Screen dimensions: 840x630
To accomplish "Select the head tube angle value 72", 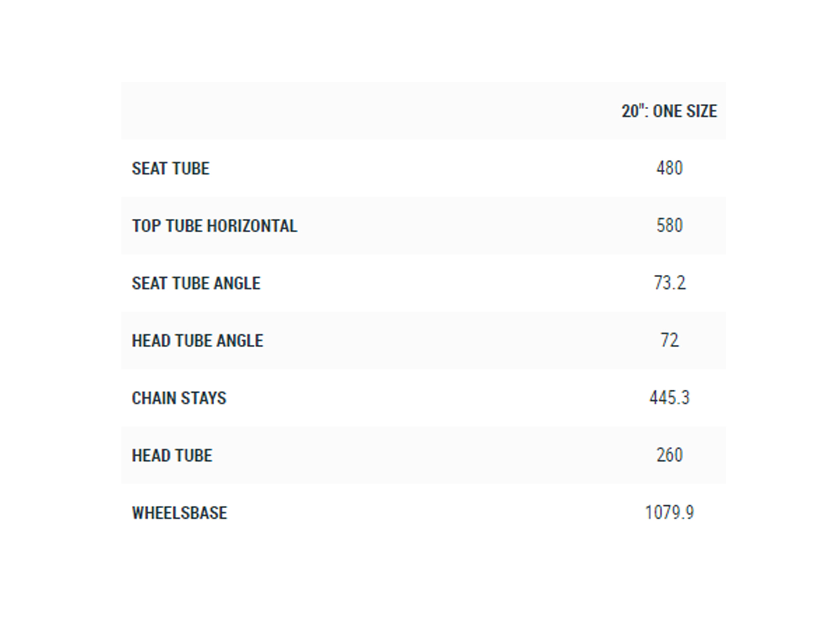I will pyautogui.click(x=669, y=341).
